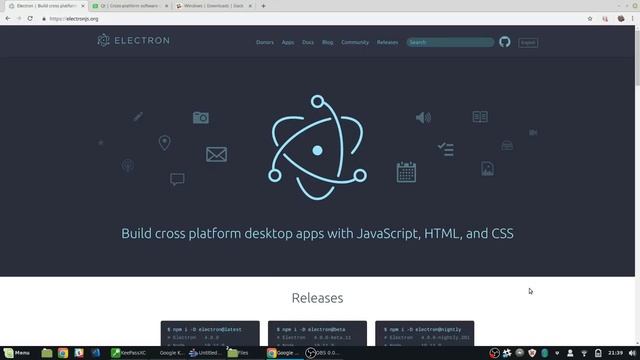Click the open book icon
The width and height of the screenshot is (640, 360).
[x=480, y=117]
